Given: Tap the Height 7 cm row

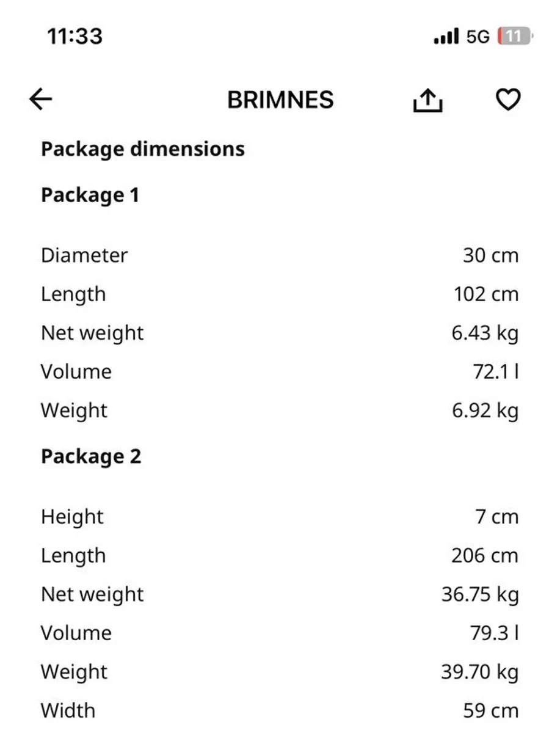Looking at the screenshot, I should click(280, 517).
